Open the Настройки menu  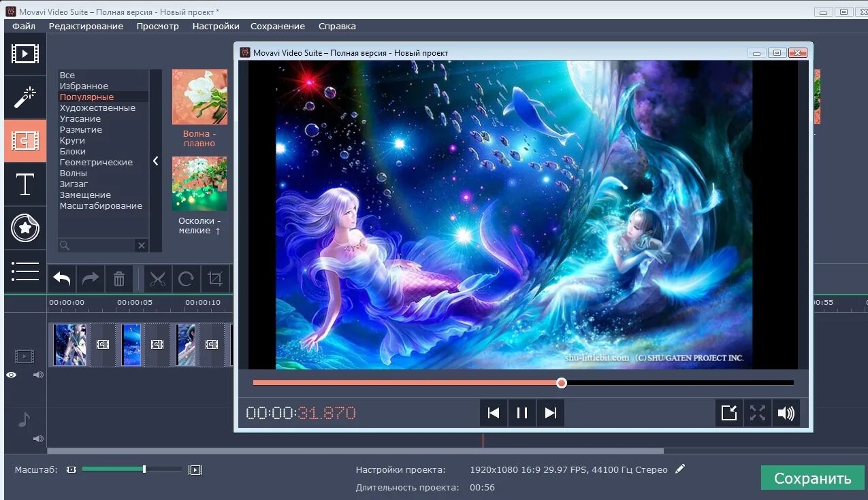click(216, 26)
